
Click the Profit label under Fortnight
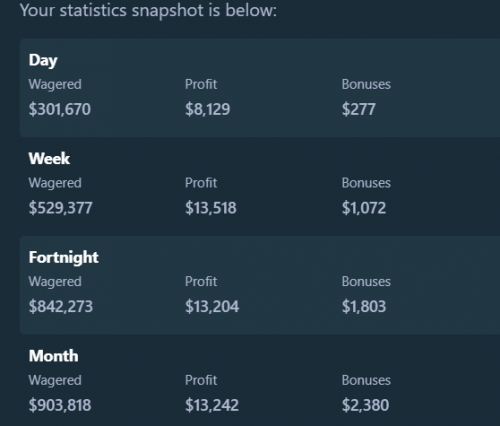[x=201, y=281]
